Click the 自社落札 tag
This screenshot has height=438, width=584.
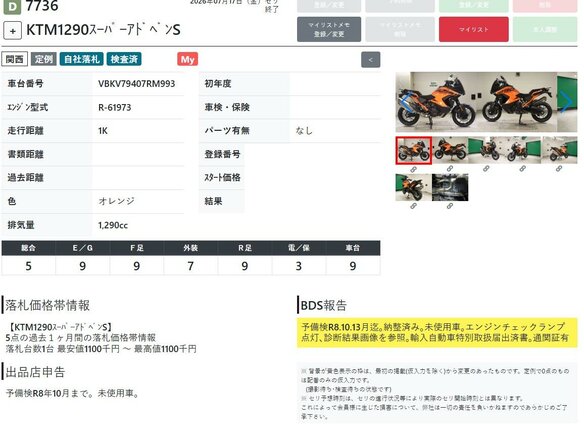coord(82,59)
